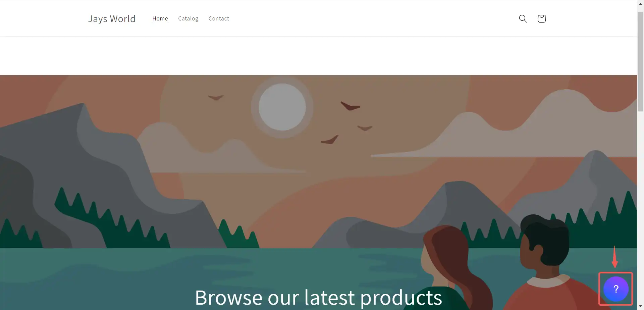Viewport: 644px width, 310px height.
Task: Open the Catalog menu item
Action: [188, 18]
